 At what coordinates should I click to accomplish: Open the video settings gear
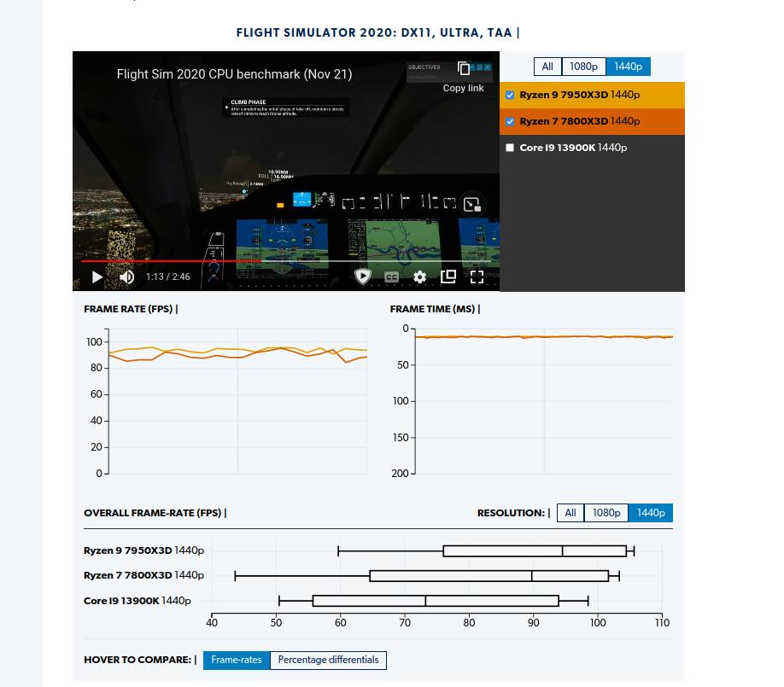[419, 277]
